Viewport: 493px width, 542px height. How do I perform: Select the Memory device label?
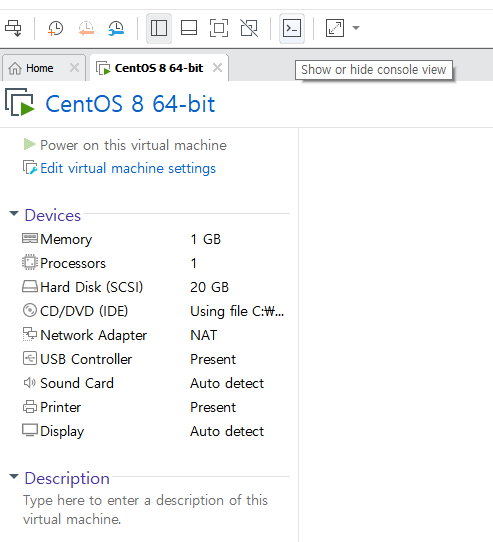pos(66,239)
